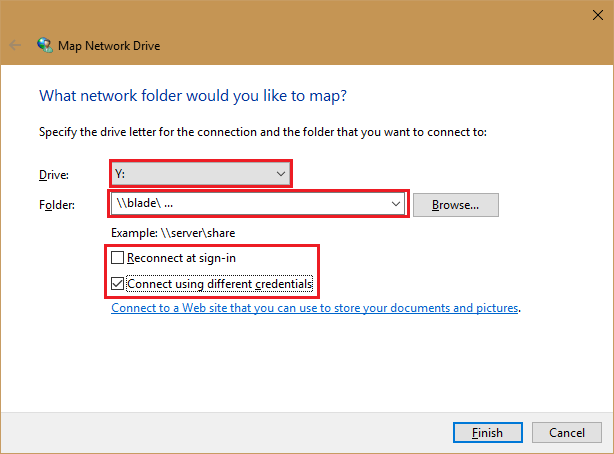The width and height of the screenshot is (614, 454).
Task: Click the back arrow in title bar
Action: coord(16,45)
